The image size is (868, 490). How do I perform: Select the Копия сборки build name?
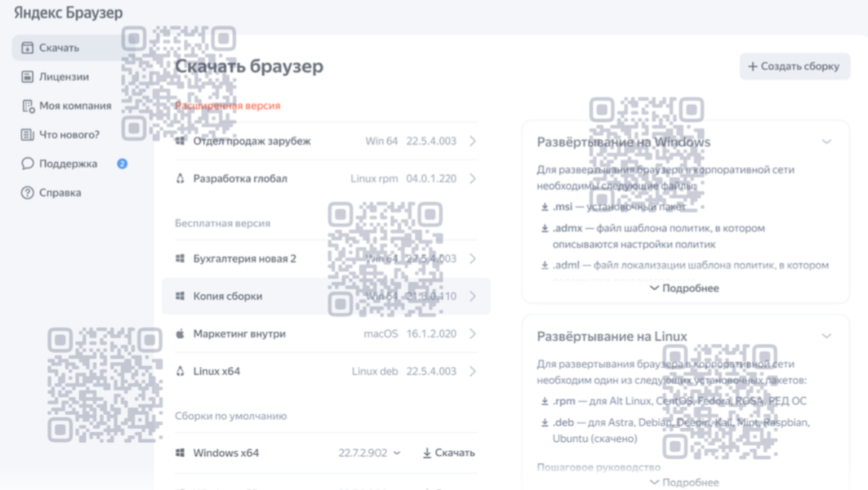[228, 296]
